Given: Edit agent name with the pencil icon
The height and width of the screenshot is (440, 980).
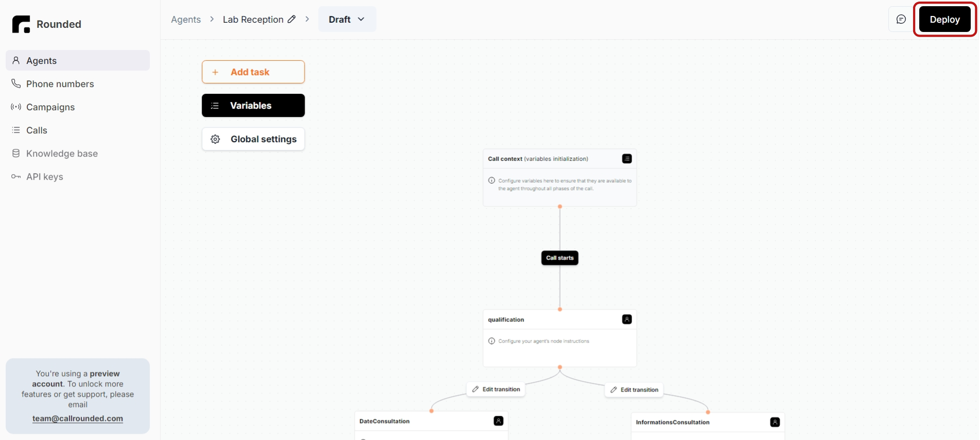Looking at the screenshot, I should click(x=291, y=19).
